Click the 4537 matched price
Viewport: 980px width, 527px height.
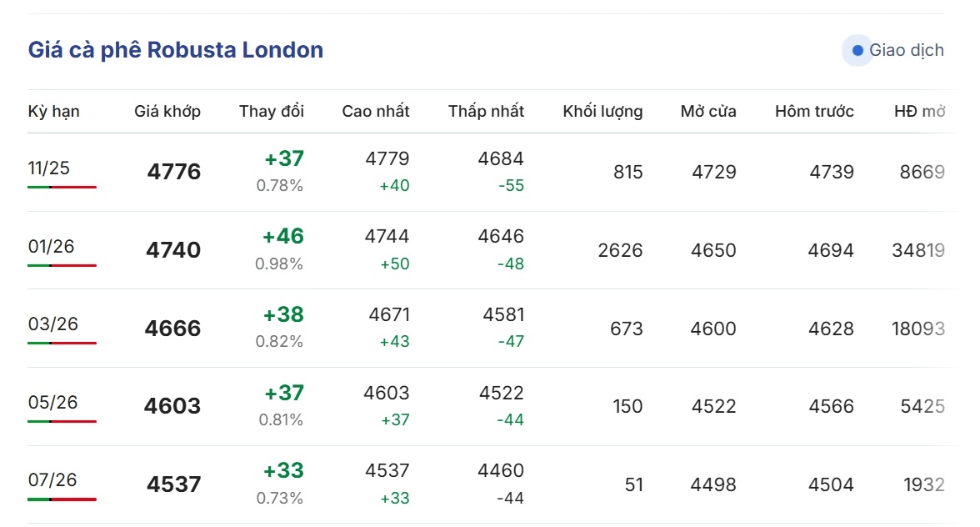point(174,484)
